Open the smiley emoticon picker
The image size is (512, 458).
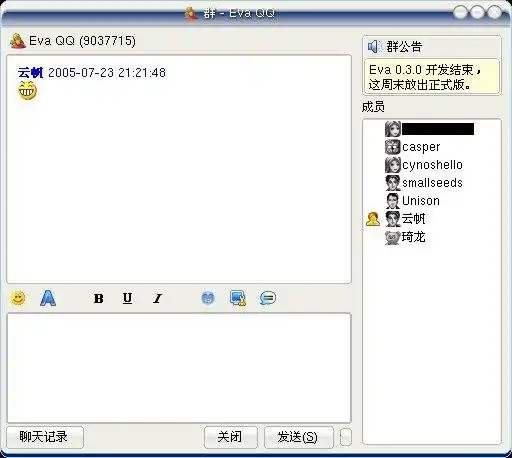click(18, 298)
